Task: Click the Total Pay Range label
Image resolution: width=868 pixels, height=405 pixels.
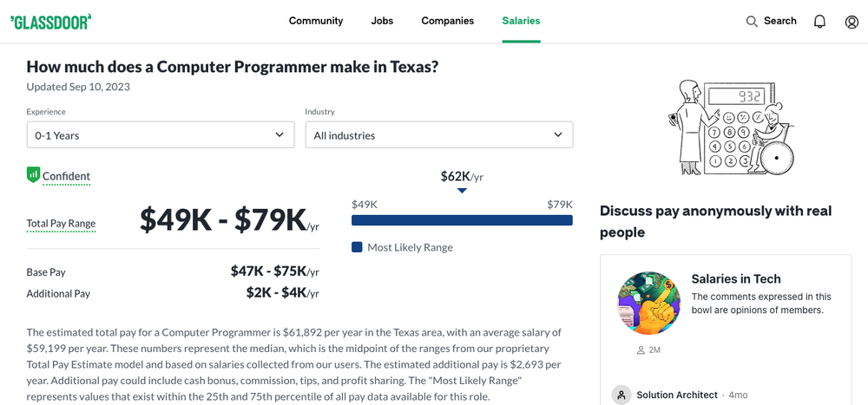Action: [61, 224]
